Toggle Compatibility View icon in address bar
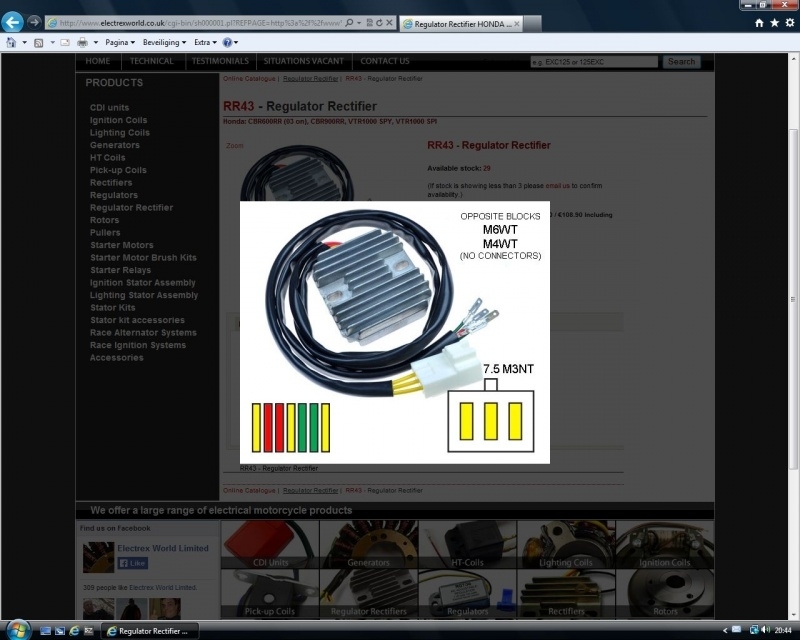The image size is (800, 640). click(x=369, y=23)
